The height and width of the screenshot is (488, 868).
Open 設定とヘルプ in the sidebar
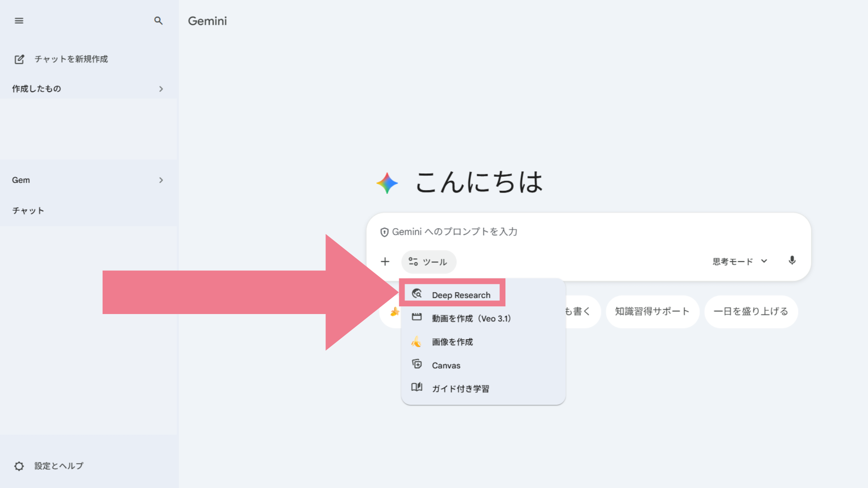click(59, 466)
